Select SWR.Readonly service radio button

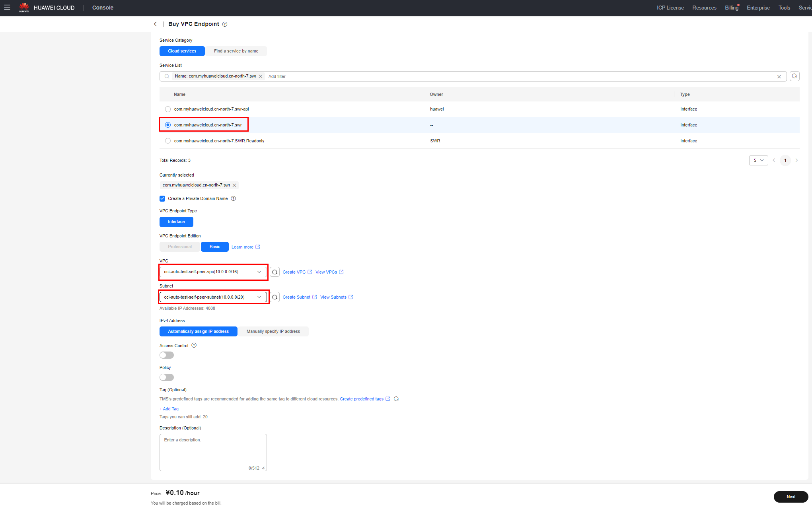[168, 141]
